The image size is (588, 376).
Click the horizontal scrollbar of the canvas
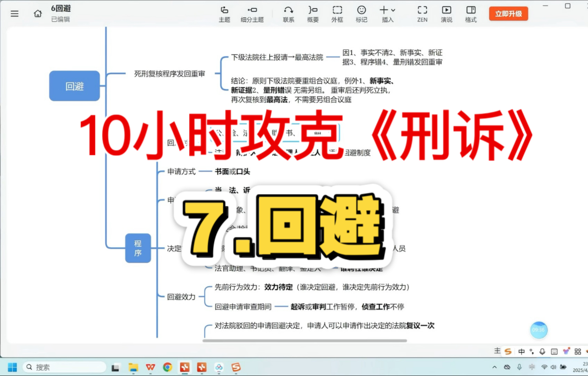pos(305,340)
